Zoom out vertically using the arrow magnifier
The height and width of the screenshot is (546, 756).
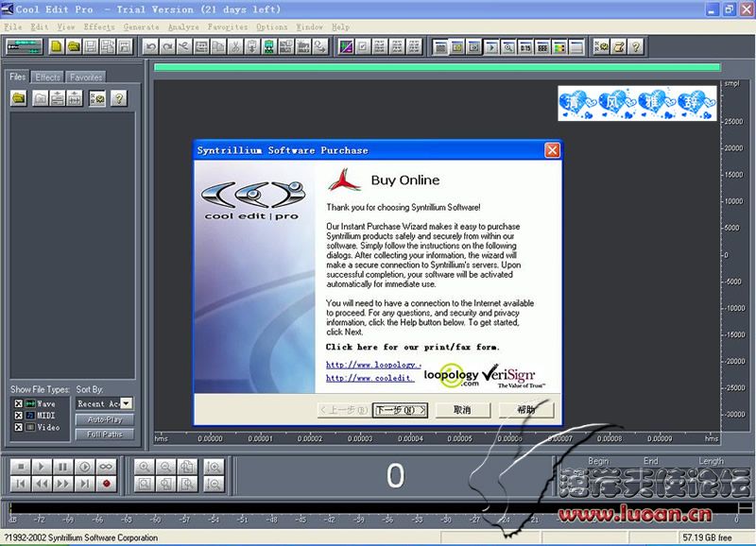pos(214,484)
